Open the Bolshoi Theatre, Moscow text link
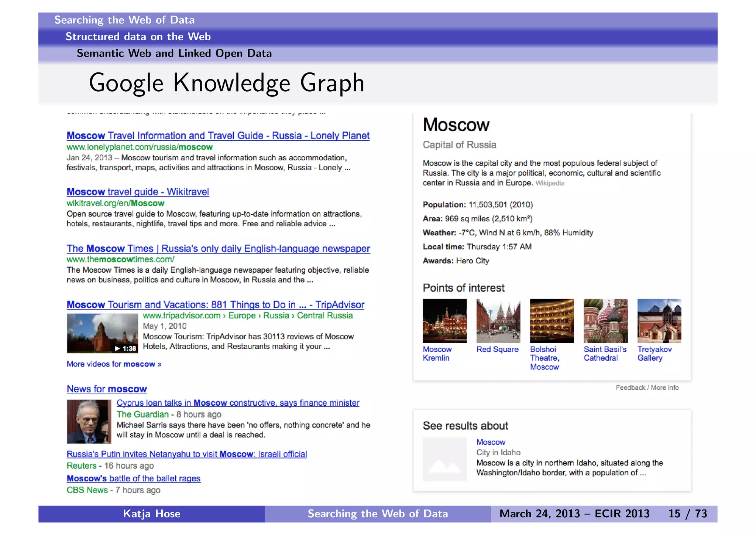This screenshot has width=756, height=535. [x=545, y=358]
